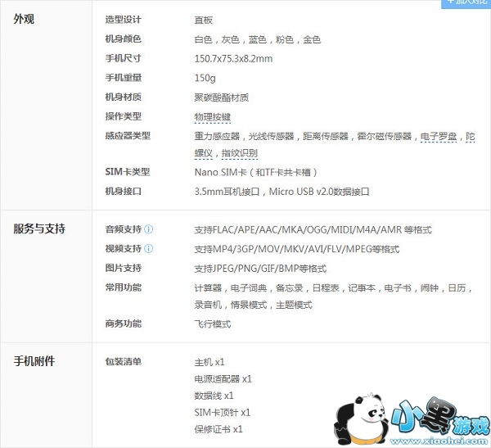
Task: Click the 外观 section heading
Action: [x=24, y=19]
